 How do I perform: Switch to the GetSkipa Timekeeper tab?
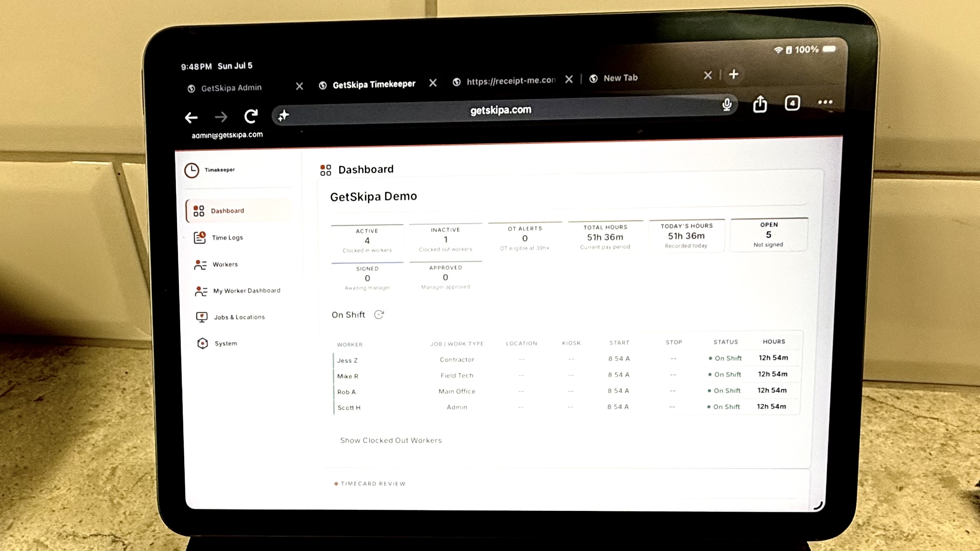[x=374, y=84]
